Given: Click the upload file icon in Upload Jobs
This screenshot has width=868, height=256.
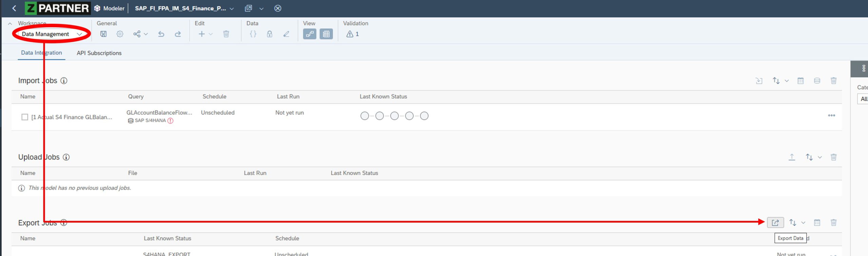Looking at the screenshot, I should pos(792,157).
